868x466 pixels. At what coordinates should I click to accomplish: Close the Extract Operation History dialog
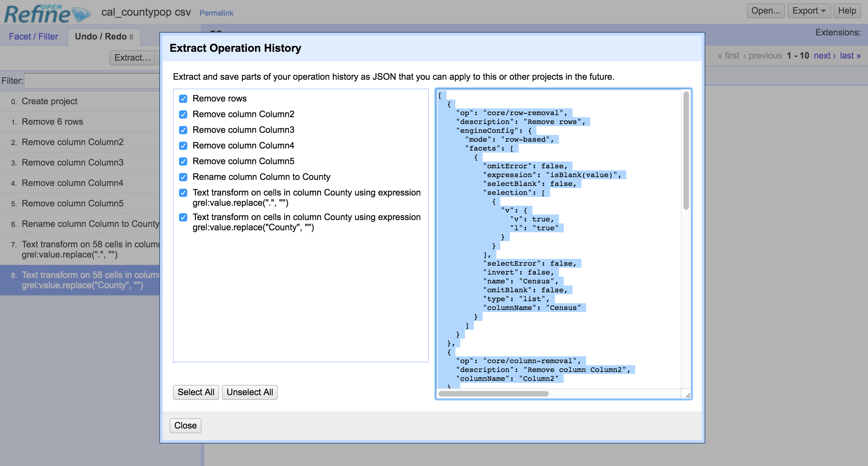point(185,425)
